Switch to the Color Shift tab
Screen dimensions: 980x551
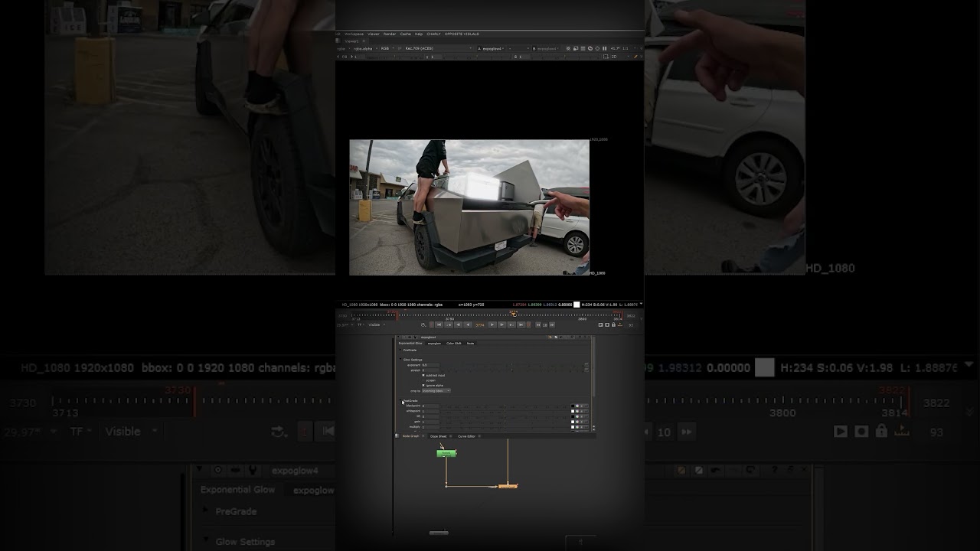point(454,344)
